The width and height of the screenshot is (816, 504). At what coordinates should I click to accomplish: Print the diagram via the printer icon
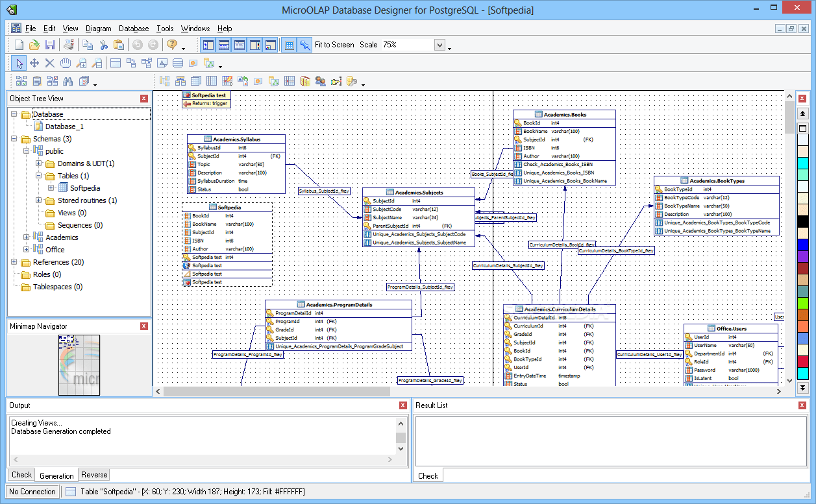tap(68, 44)
